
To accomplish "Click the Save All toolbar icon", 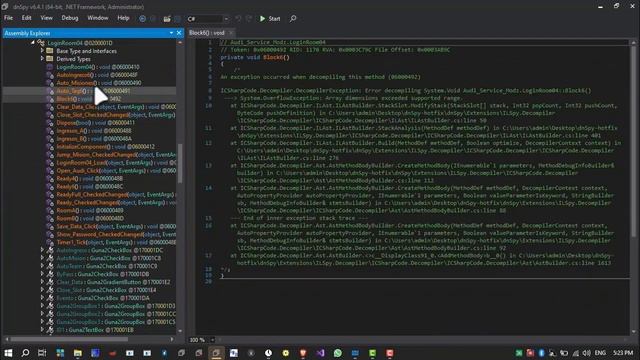I will tap(178, 19).
